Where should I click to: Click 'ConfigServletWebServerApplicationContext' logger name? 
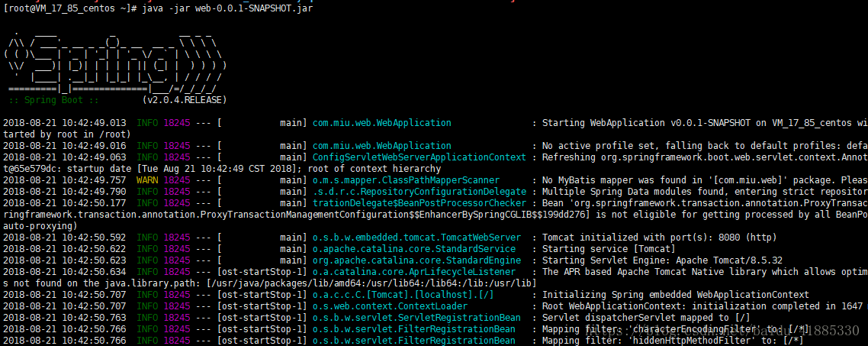pyautogui.click(x=420, y=157)
